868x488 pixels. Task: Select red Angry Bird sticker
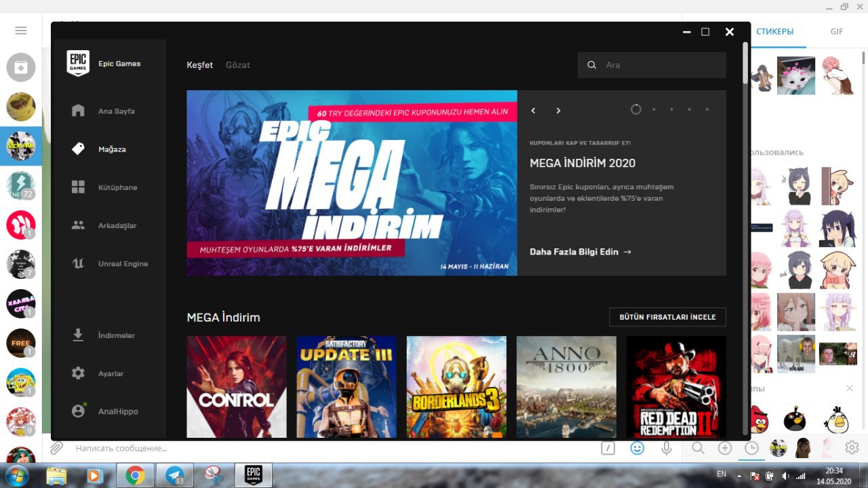pos(759,419)
